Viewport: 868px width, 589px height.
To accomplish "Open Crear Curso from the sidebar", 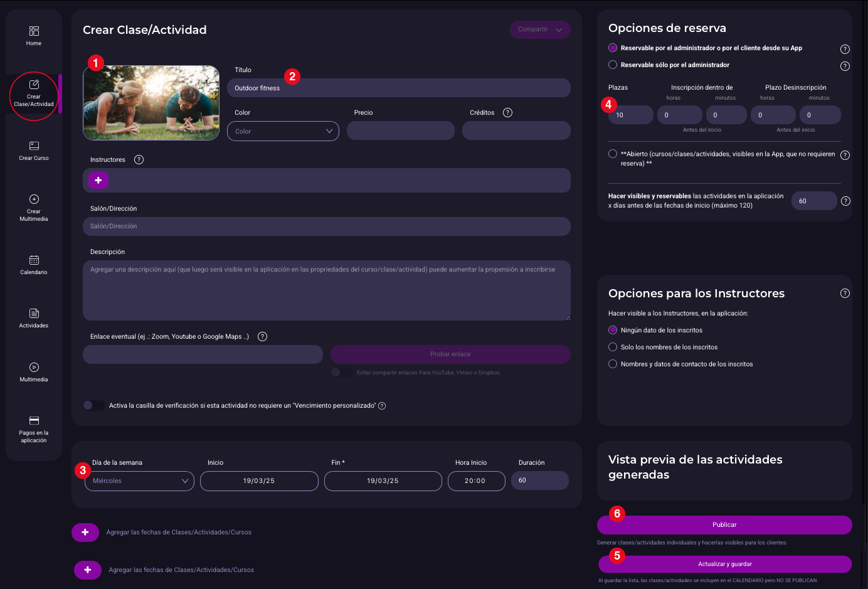I will tap(33, 151).
